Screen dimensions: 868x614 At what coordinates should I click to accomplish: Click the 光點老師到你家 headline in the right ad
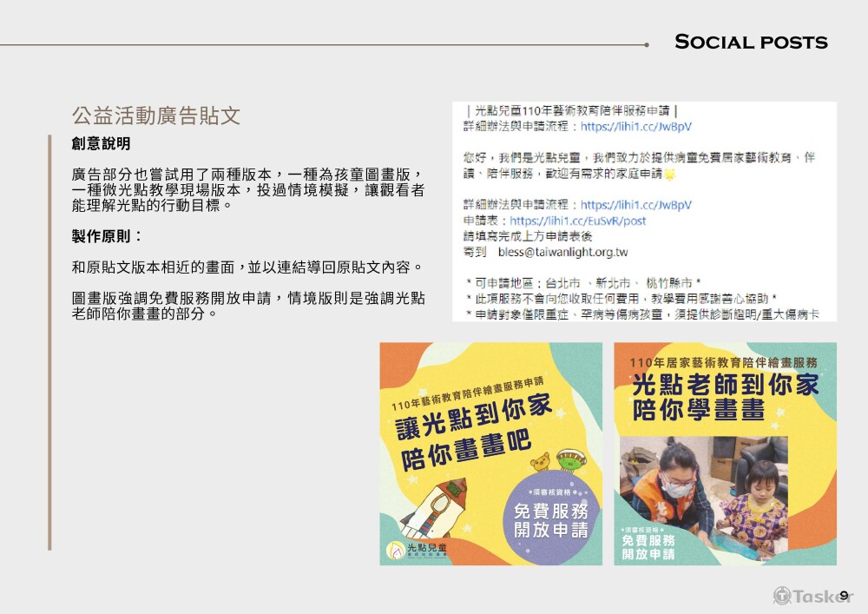[x=725, y=383]
